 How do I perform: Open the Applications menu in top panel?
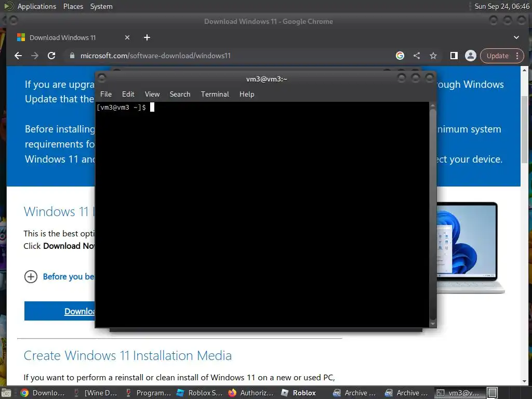tap(37, 6)
